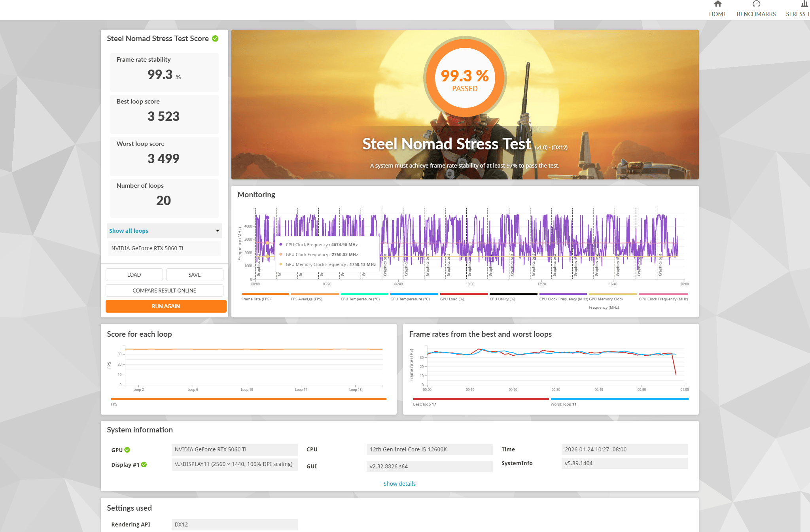The height and width of the screenshot is (532, 810).
Task: Click the 99.3 % PASSED circular badge
Action: 465,77
